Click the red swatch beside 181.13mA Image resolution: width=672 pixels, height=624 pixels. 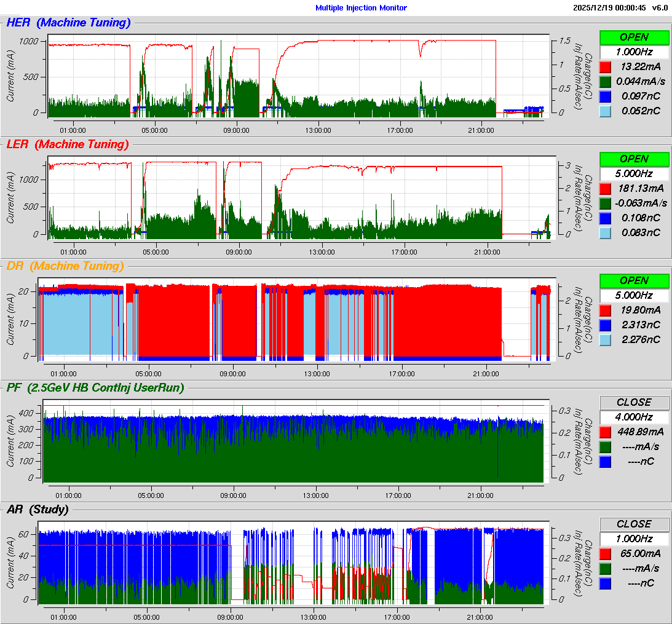[x=605, y=189]
